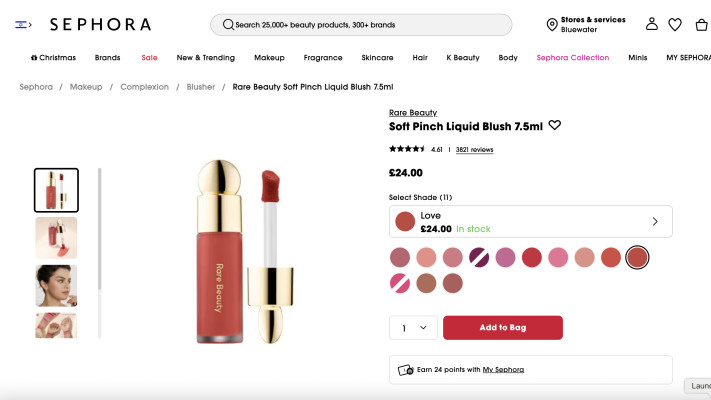Click the Rare Beauty brand link
This screenshot has height=400, width=711.
click(x=413, y=113)
